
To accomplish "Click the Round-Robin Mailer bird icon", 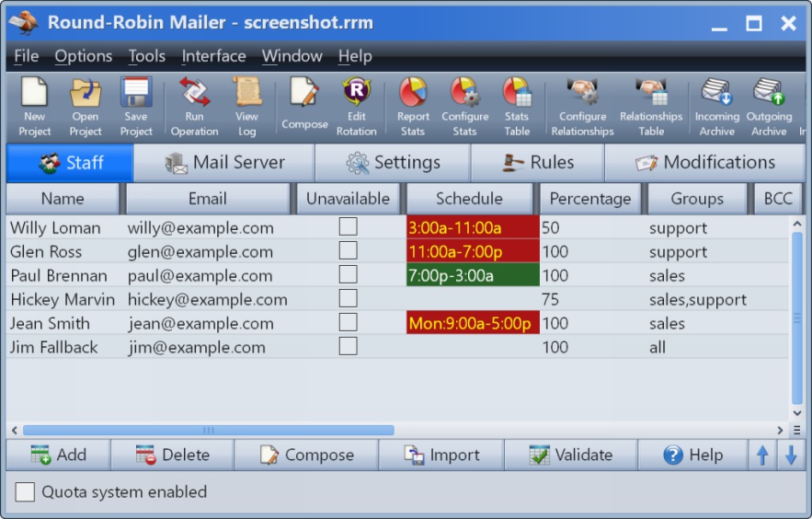I will coord(23,22).
